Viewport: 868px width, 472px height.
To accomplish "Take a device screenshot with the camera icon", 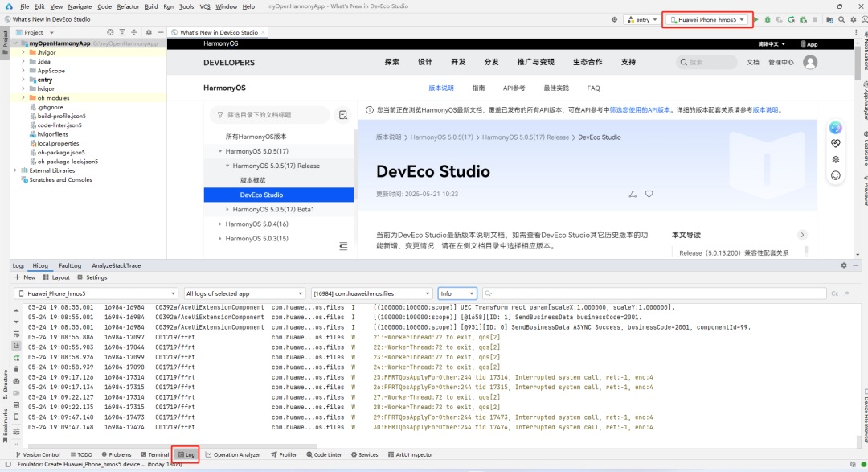I will coord(16,381).
